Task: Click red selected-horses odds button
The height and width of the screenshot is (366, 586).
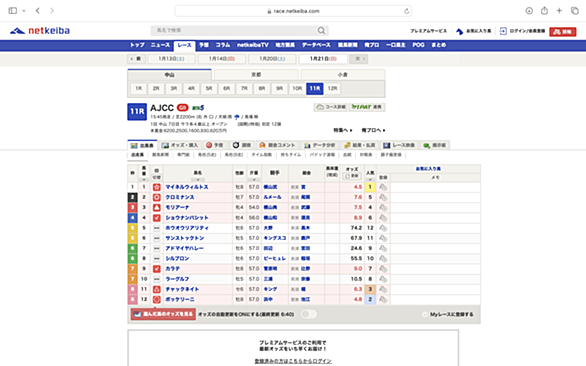Action: click(163, 314)
